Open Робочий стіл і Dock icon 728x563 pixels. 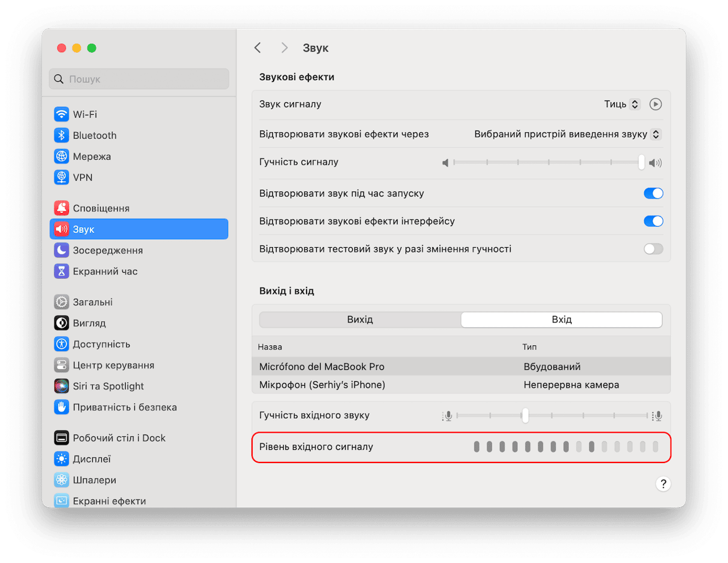61,438
